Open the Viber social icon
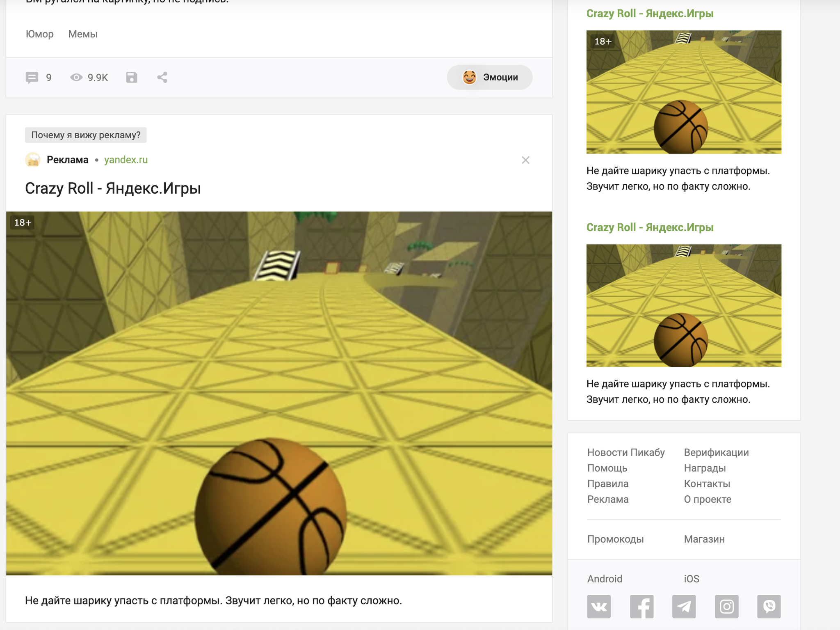Screen dimensions: 840x630 (x=769, y=606)
